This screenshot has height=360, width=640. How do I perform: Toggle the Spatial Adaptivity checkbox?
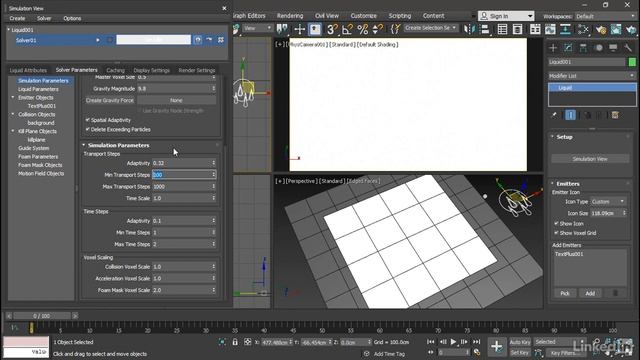[87, 120]
